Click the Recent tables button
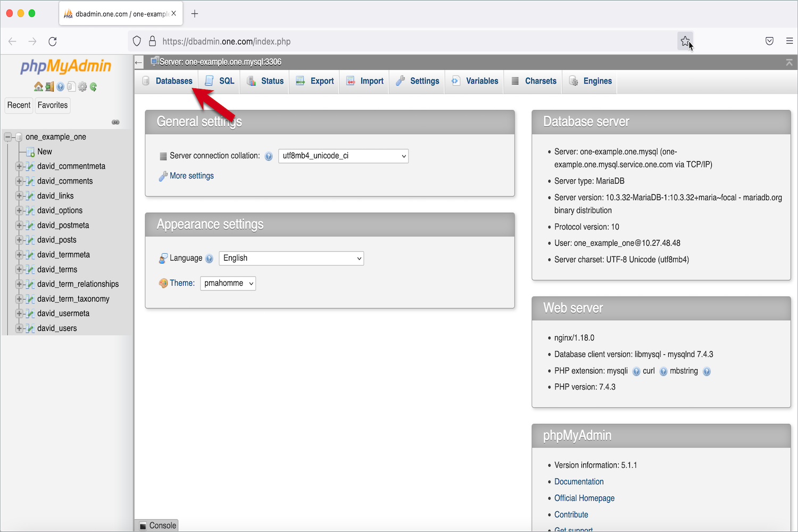The image size is (798, 532). (x=19, y=105)
